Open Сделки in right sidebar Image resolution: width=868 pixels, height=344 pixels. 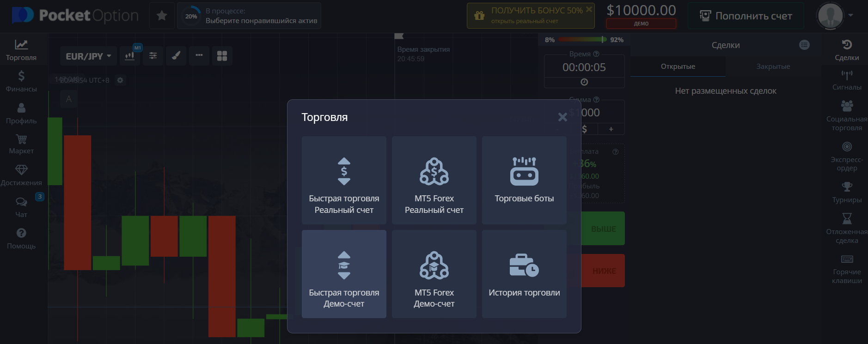[x=847, y=50]
